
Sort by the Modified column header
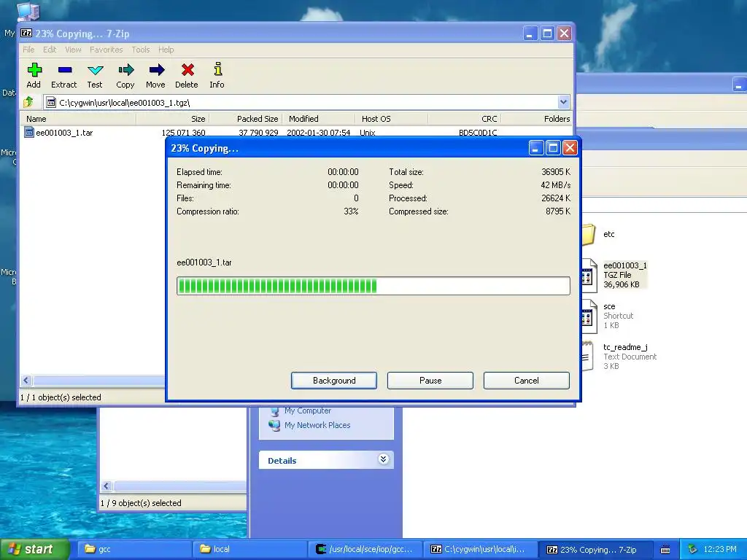(x=319, y=119)
